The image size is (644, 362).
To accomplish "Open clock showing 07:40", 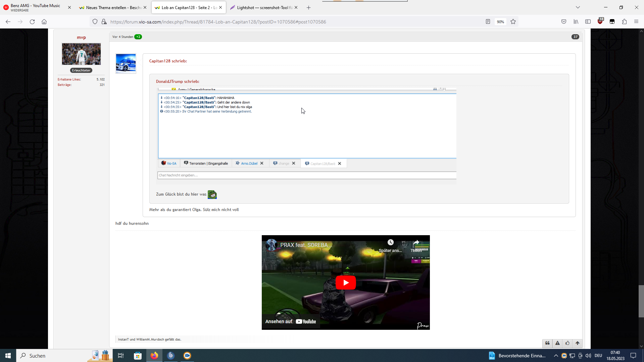I will click(x=615, y=356).
